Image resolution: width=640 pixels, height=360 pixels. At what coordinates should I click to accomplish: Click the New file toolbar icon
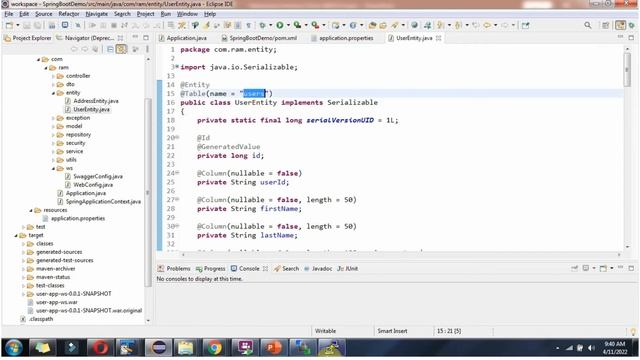pyautogui.click(x=9, y=25)
